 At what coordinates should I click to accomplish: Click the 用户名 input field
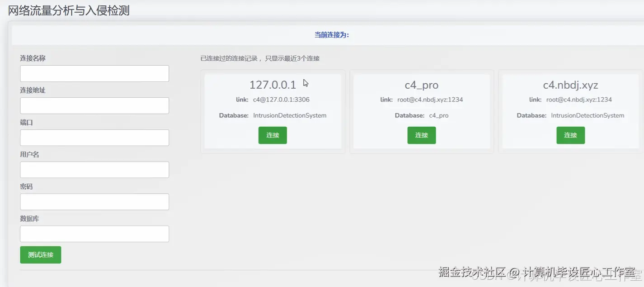tap(94, 169)
